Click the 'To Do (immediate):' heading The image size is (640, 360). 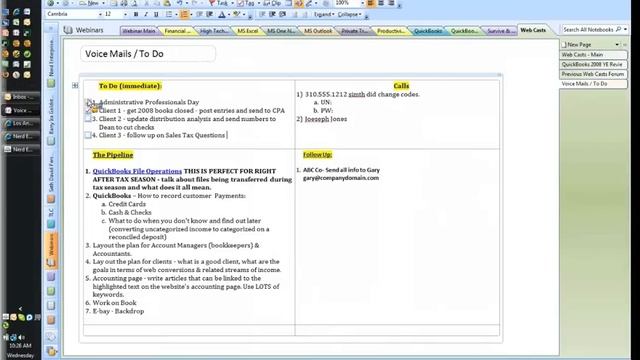pos(130,86)
